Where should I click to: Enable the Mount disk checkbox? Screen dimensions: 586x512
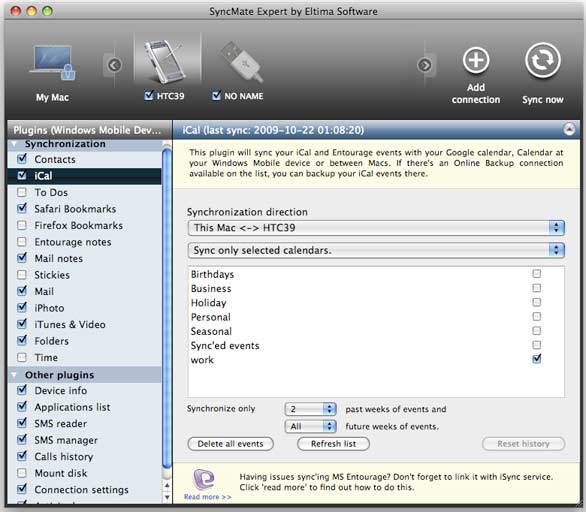22,473
